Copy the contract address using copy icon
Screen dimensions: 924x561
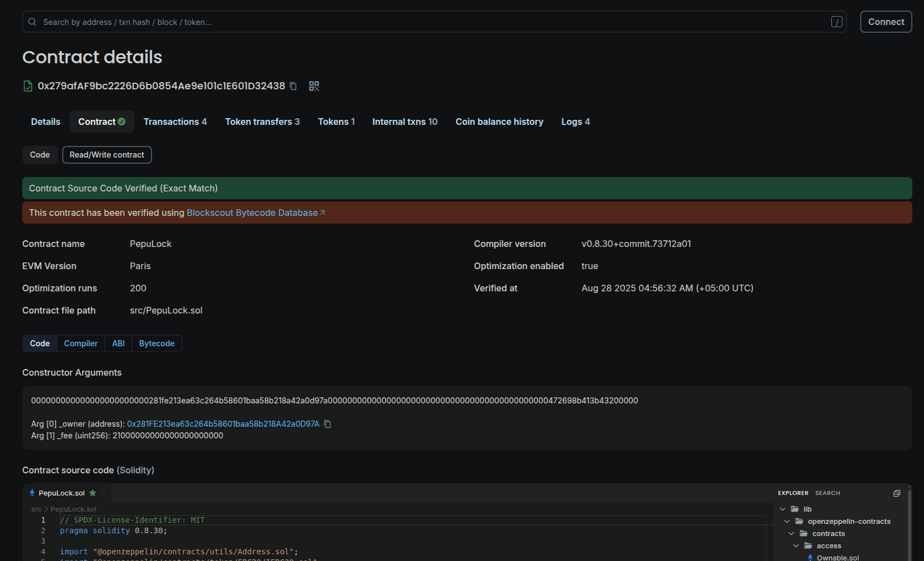(x=293, y=86)
